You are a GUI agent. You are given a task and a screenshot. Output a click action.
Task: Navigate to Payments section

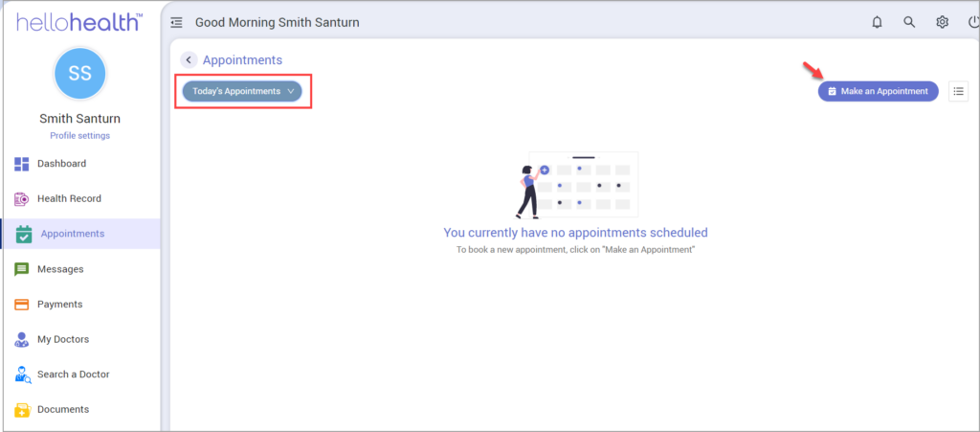[x=59, y=305]
